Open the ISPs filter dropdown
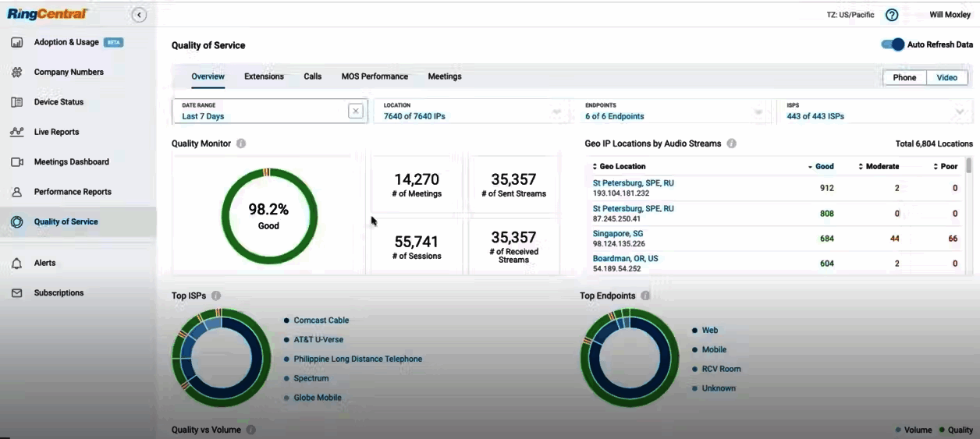 [876, 112]
